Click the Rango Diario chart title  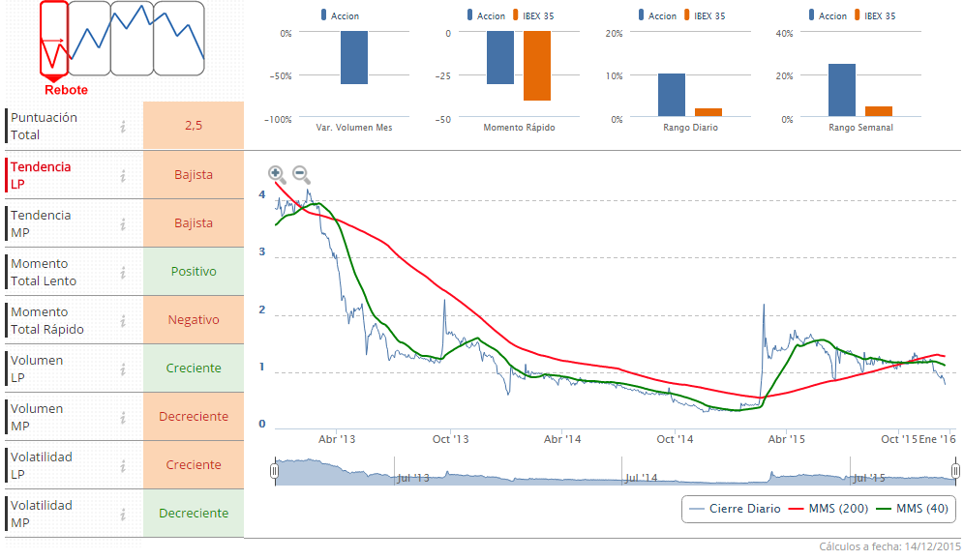(x=690, y=128)
